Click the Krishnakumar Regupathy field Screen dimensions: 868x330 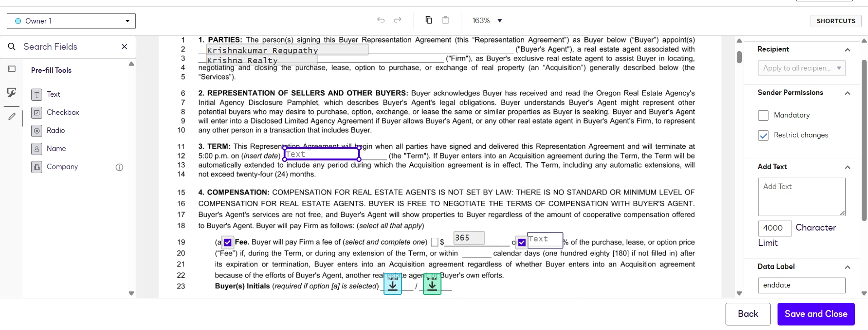click(287, 50)
